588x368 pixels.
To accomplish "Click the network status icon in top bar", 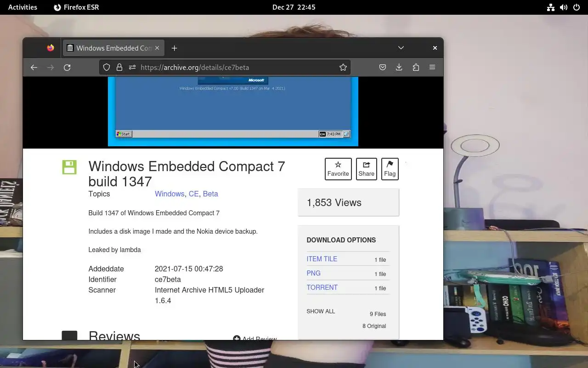I will [550, 7].
